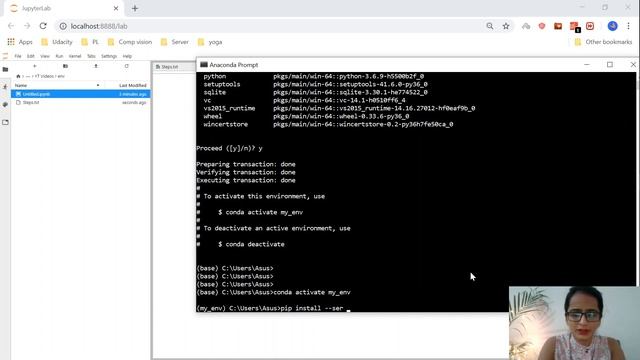Open the Running Terminals and Kernels sidebar panel
This screenshot has height=360, width=640.
click(x=5, y=87)
